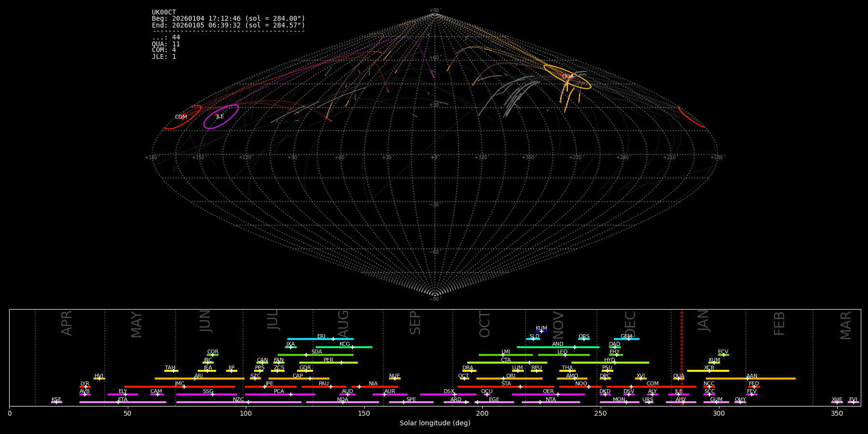Screen dimensions: 868x434
Task: Select the orange AAN activity bar
Action: (x=772, y=379)
